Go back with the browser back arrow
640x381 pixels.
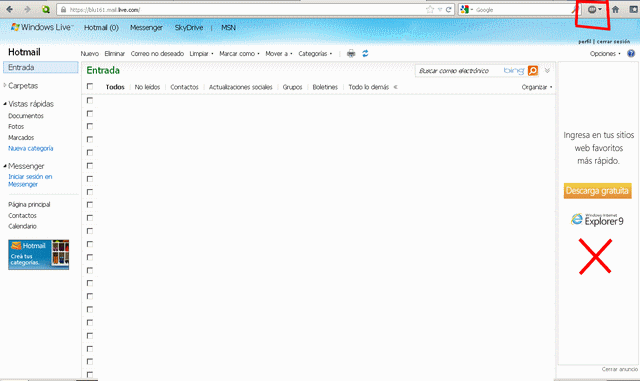click(9, 9)
